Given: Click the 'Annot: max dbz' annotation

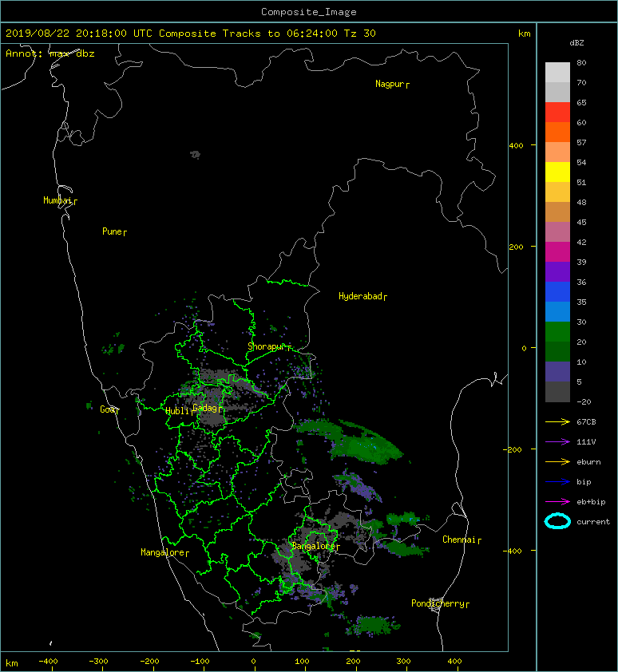Looking at the screenshot, I should (x=50, y=53).
